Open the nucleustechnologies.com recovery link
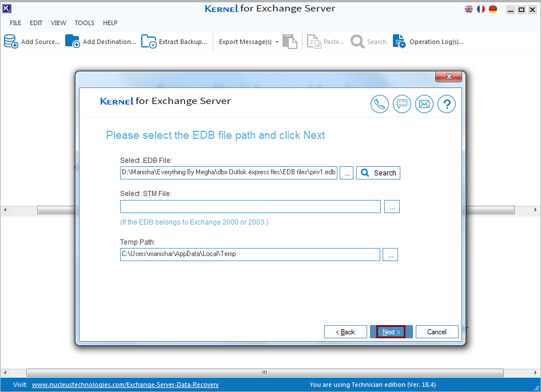The image size is (541, 392). pos(125,385)
